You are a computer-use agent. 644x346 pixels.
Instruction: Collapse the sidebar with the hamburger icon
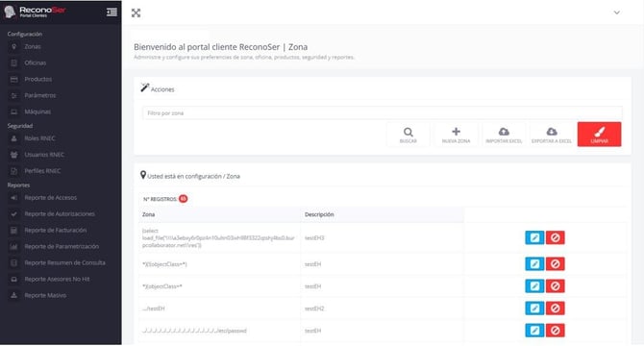pyautogui.click(x=111, y=12)
